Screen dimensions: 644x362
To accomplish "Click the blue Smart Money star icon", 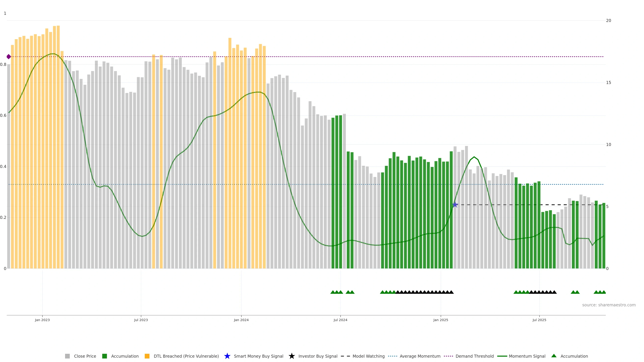I will (x=227, y=356).
